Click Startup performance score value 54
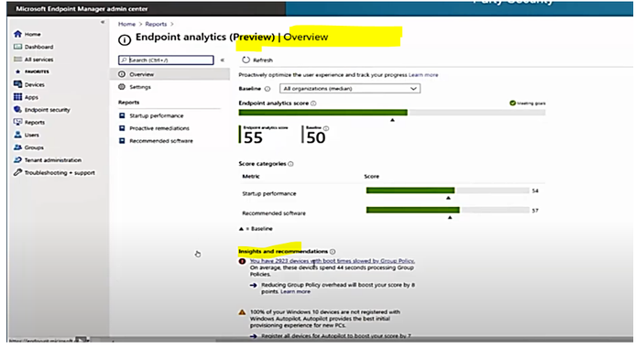Image resolution: width=644 pixels, height=348 pixels. tap(535, 190)
